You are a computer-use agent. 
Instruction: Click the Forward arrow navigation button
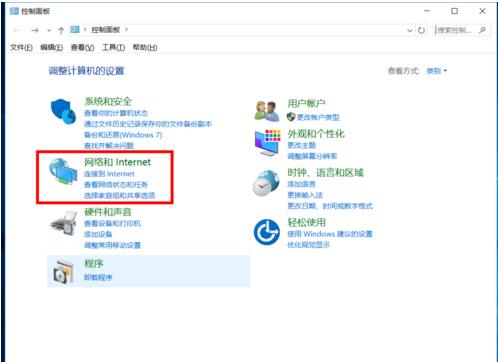[35, 30]
